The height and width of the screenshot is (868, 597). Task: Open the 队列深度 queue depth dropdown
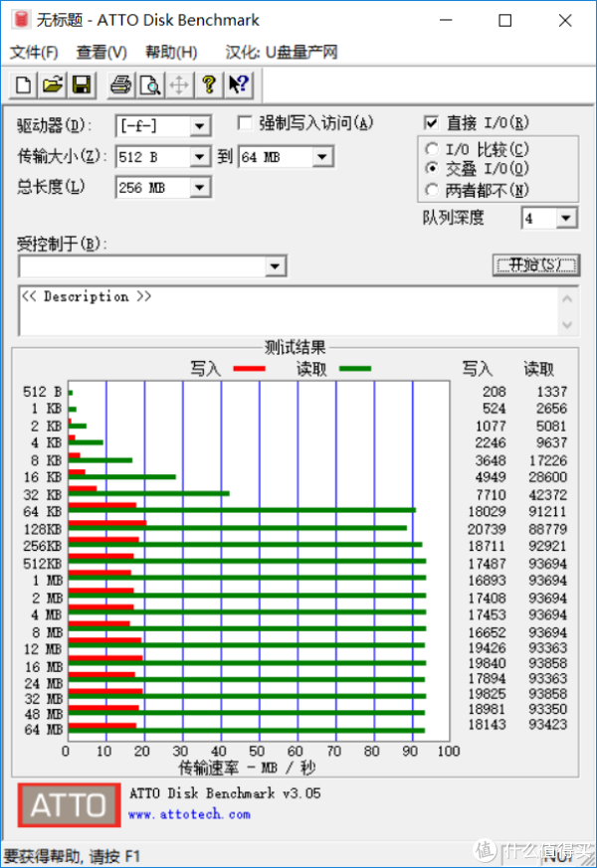566,219
